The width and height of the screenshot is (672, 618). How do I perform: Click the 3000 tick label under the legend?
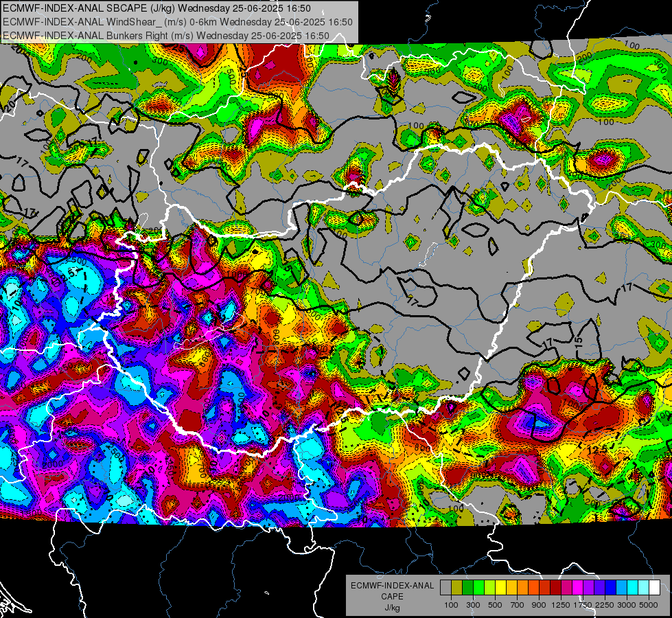(627, 605)
